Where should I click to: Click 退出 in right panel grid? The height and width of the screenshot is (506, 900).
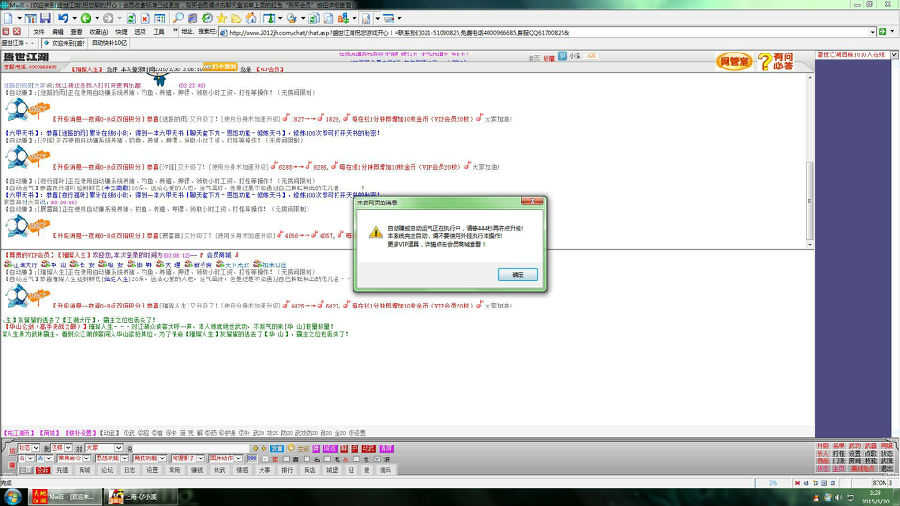887,469
